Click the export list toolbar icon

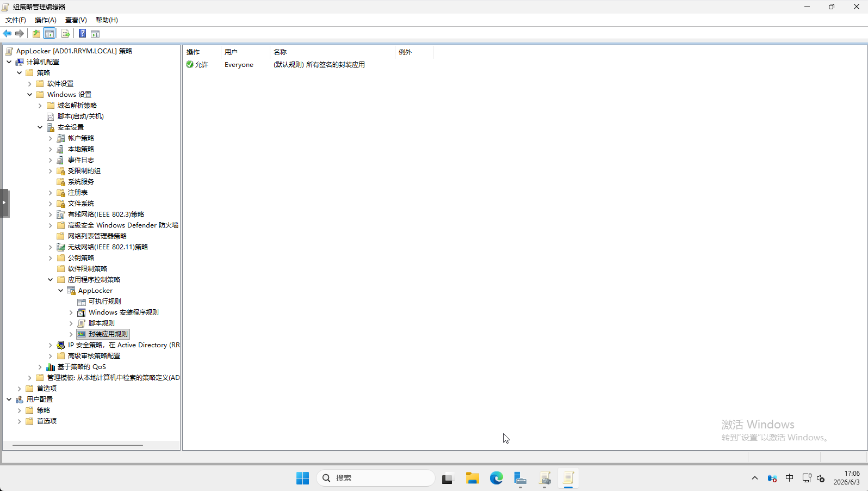click(65, 34)
